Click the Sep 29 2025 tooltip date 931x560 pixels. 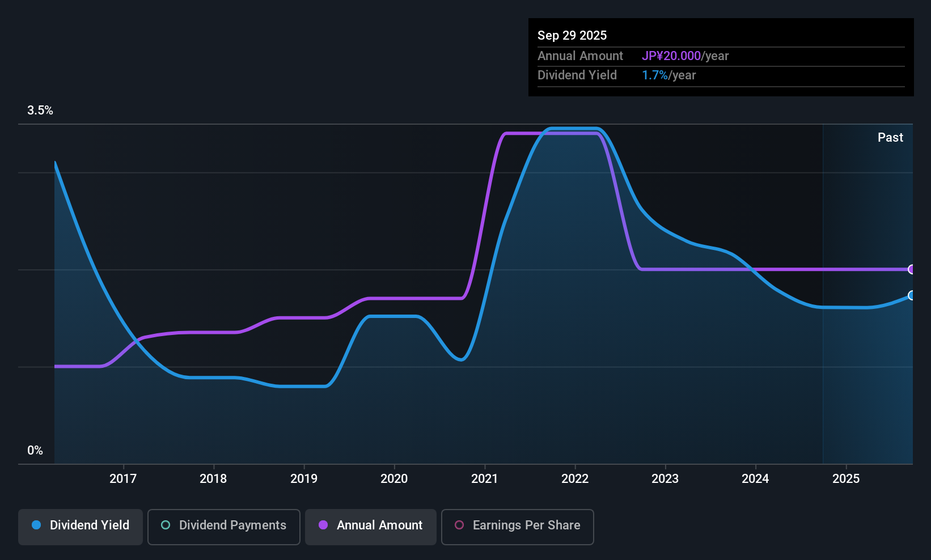coord(572,36)
